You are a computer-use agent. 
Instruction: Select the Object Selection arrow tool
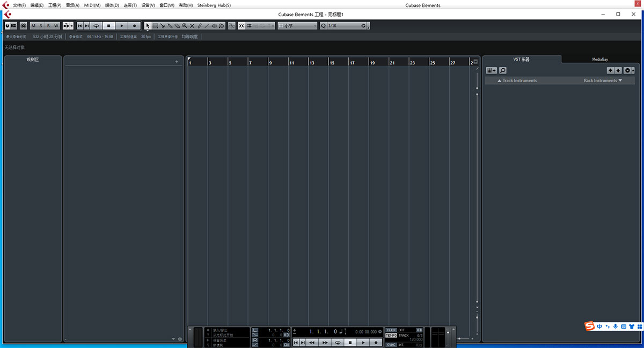pyautogui.click(x=148, y=25)
